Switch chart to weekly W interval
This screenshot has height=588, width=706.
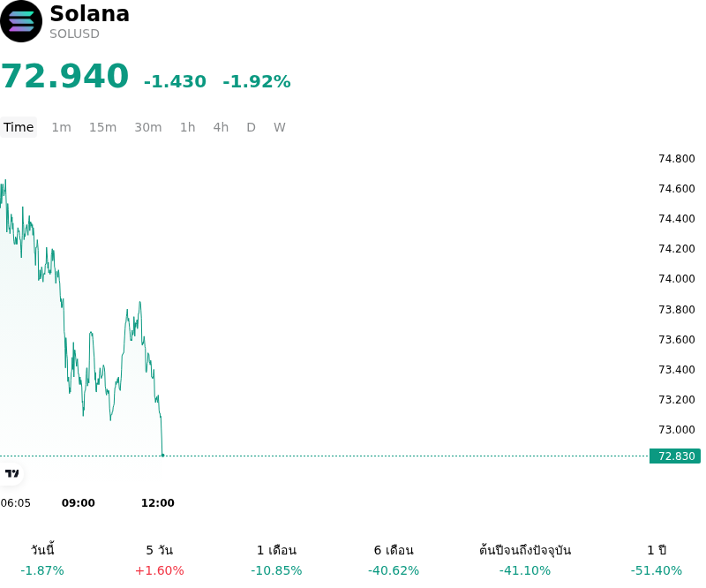[280, 127]
